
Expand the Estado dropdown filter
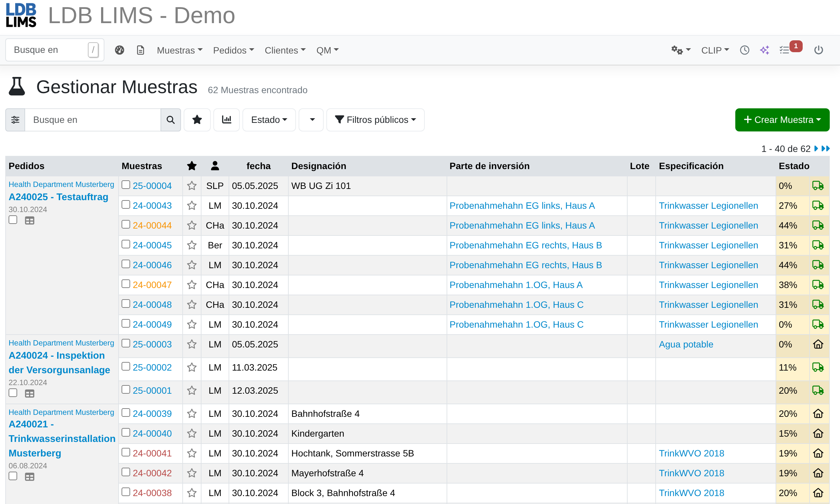pos(269,120)
